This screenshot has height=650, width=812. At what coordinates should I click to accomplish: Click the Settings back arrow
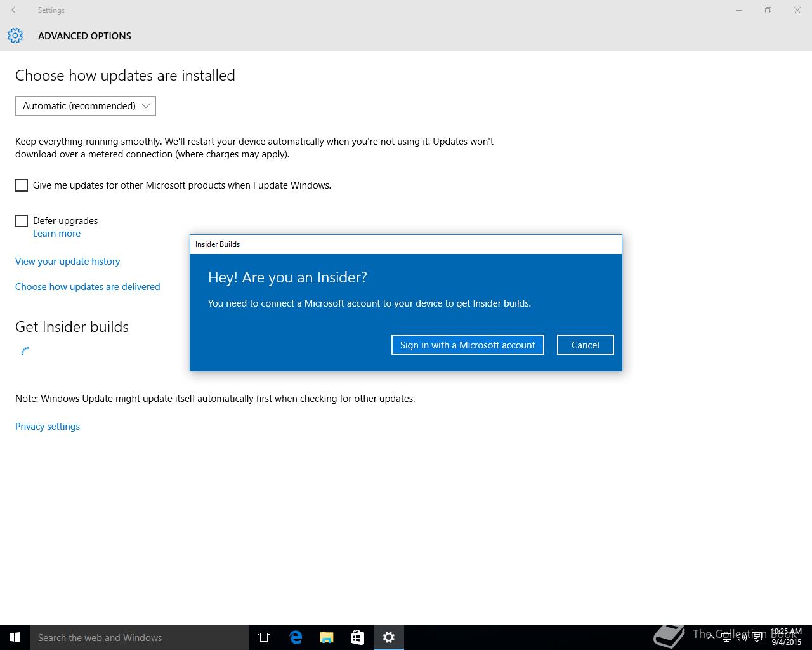coord(15,10)
